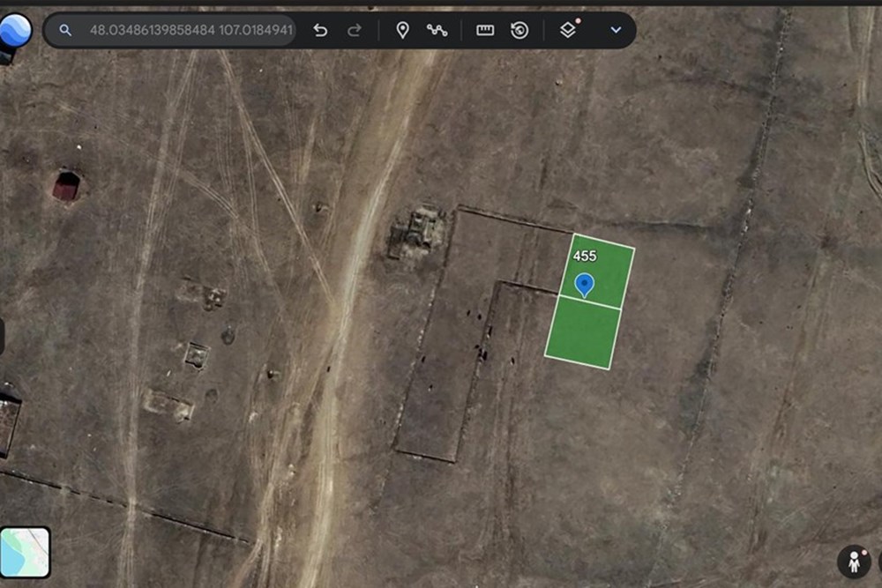Select the Add placemark tool
This screenshot has height=588, width=882.
[x=402, y=30]
